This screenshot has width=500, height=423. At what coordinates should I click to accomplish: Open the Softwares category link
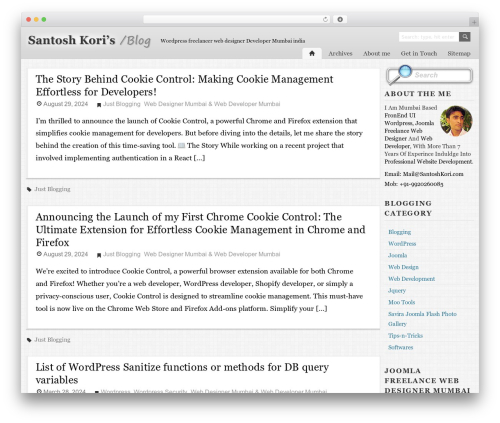[400, 347]
